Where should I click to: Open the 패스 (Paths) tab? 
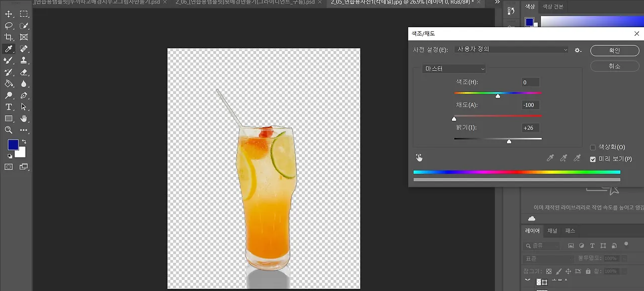tap(570, 231)
